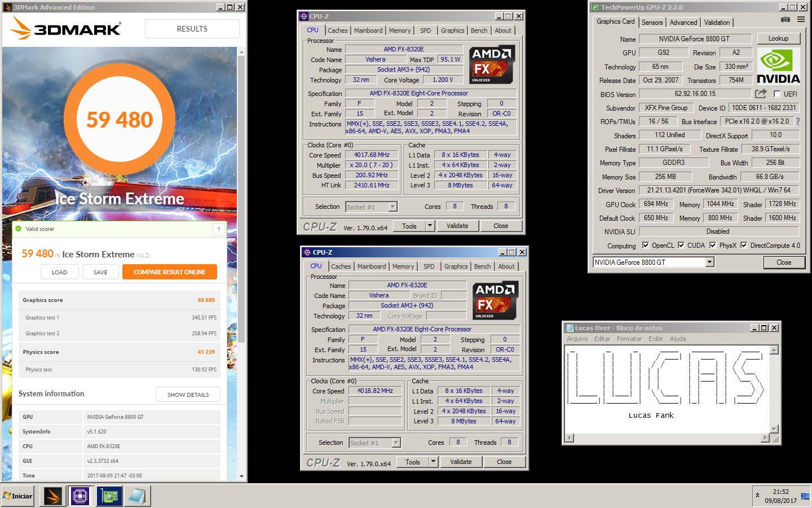Open the Validation tab in GPU-Z
This screenshot has width=812, height=508.
point(717,23)
